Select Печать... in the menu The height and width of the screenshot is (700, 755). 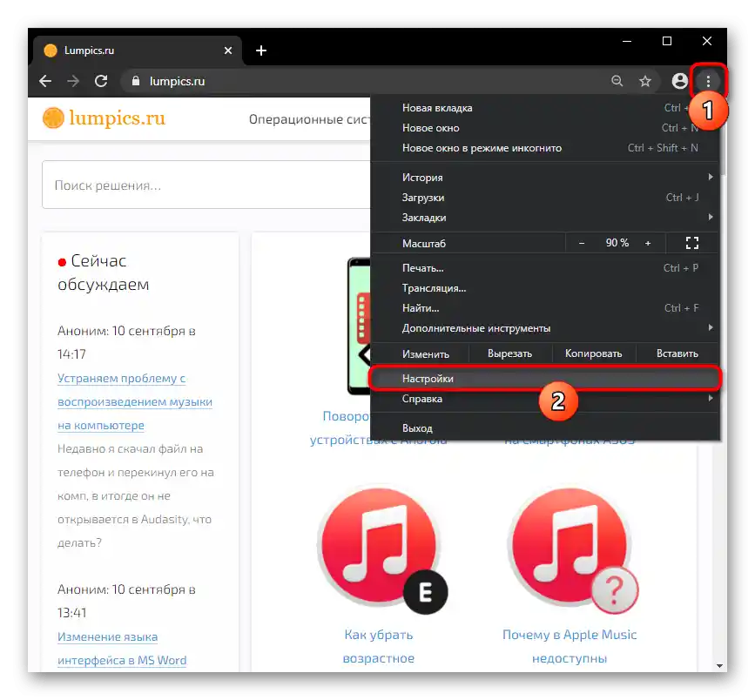[545, 267]
